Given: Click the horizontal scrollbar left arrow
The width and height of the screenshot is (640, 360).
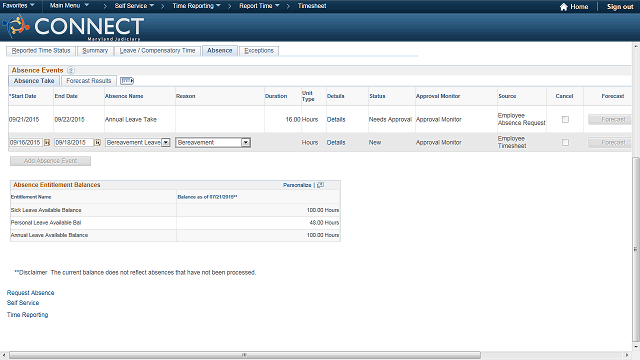Looking at the screenshot, I should pyautogui.click(x=4, y=355).
